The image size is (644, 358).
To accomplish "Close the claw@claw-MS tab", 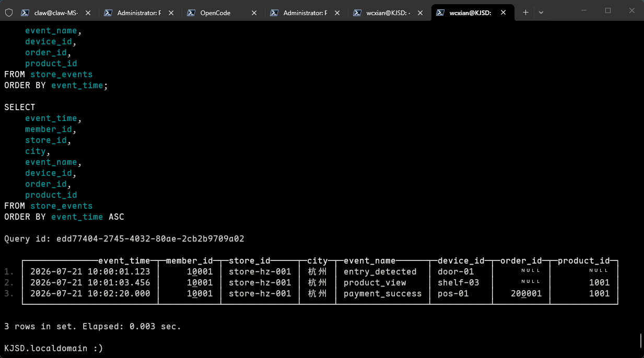I will [x=88, y=13].
